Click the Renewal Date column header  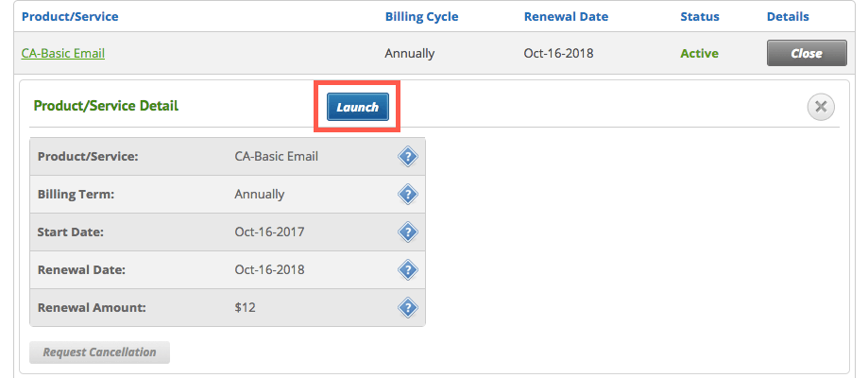click(x=566, y=17)
